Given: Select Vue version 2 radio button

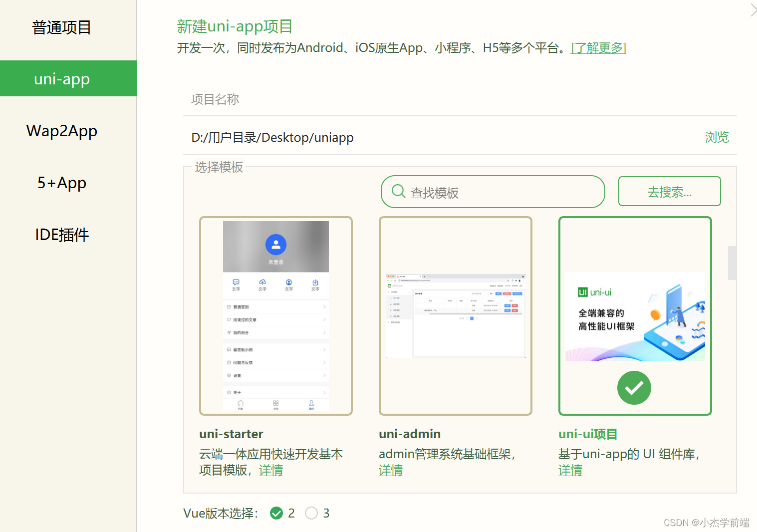Looking at the screenshot, I should pyautogui.click(x=277, y=513).
